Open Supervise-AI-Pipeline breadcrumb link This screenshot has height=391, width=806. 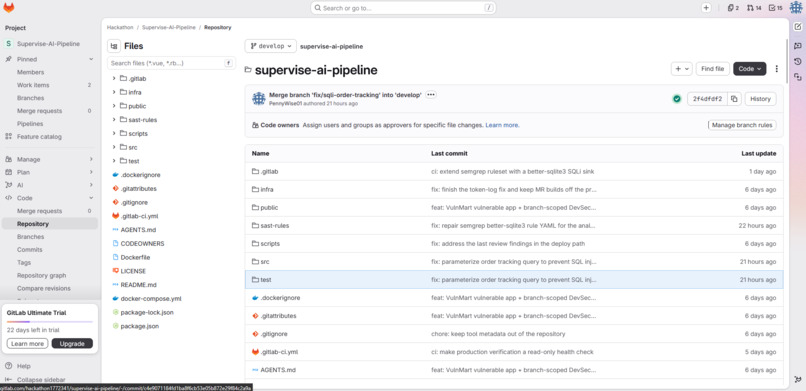click(x=169, y=28)
